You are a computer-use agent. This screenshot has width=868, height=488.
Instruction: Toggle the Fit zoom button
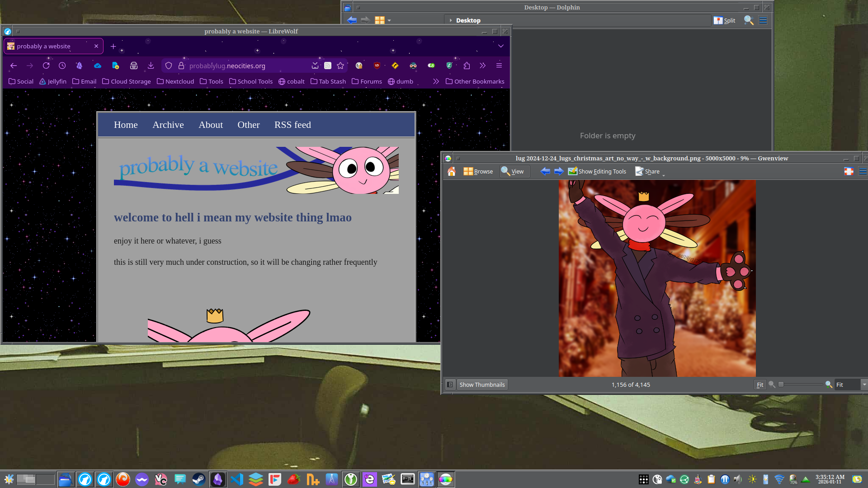pos(759,385)
